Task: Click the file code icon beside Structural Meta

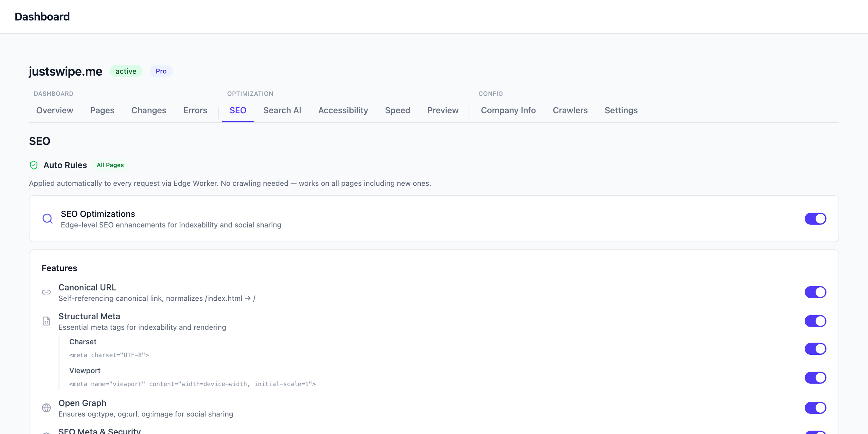Action: point(46,321)
